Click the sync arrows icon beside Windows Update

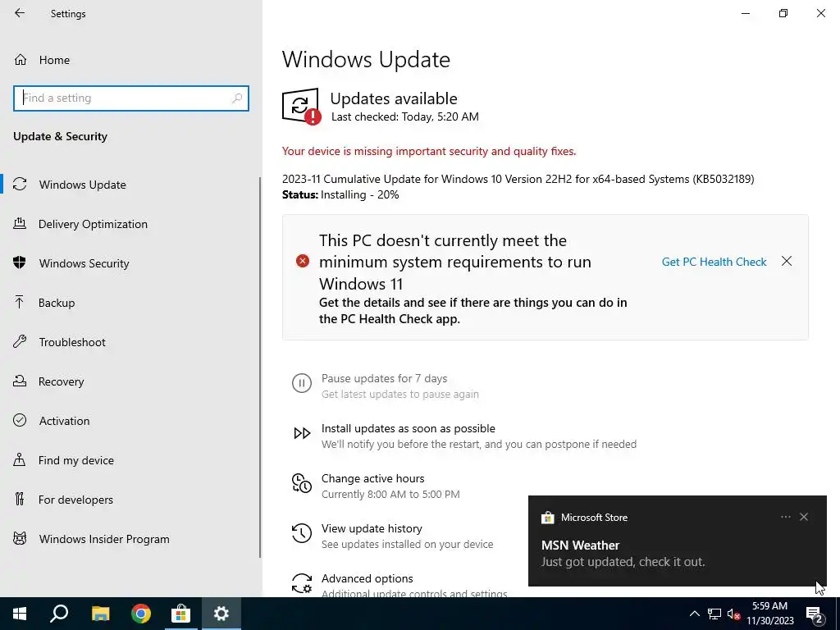(20, 185)
